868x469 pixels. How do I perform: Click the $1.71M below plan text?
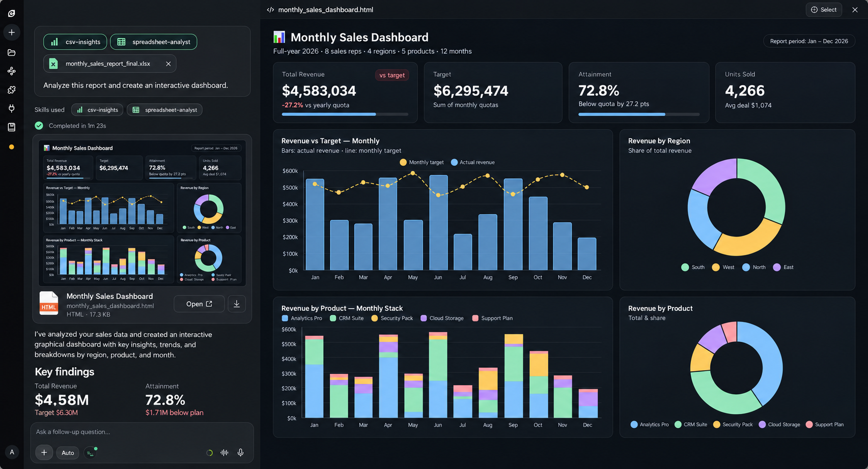pos(174,413)
